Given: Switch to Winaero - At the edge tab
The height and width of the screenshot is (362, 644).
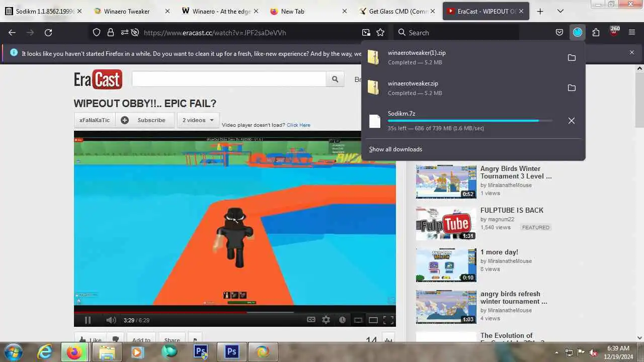Looking at the screenshot, I should [221, 11].
